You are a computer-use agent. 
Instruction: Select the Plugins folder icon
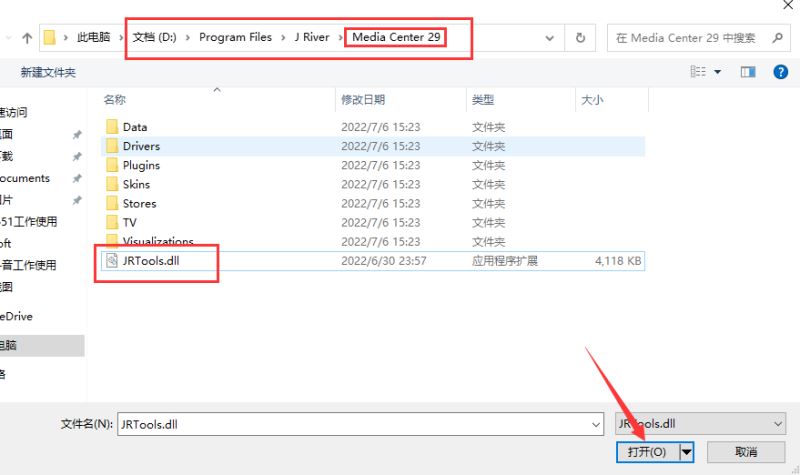[112, 165]
